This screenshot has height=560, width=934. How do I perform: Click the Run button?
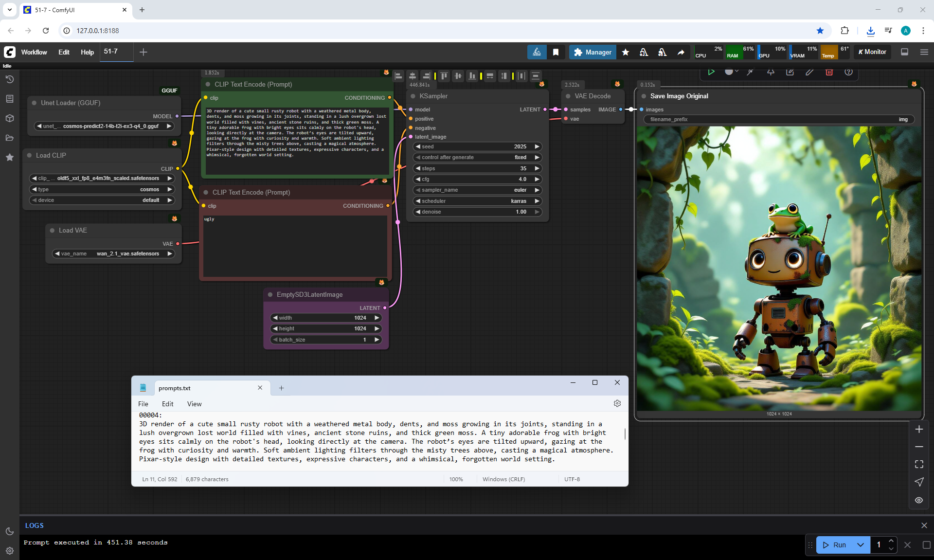coord(835,545)
